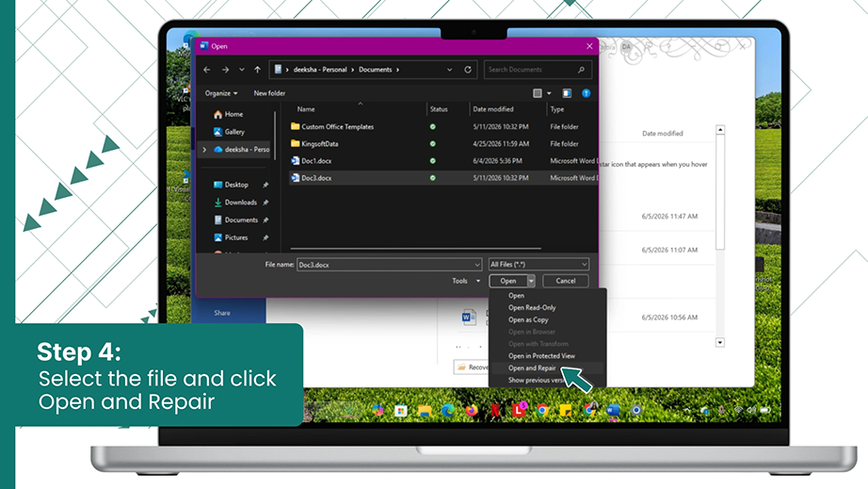Image resolution: width=868 pixels, height=489 pixels.
Task: Open the All Files type filter dropdown
Action: pyautogui.click(x=538, y=265)
